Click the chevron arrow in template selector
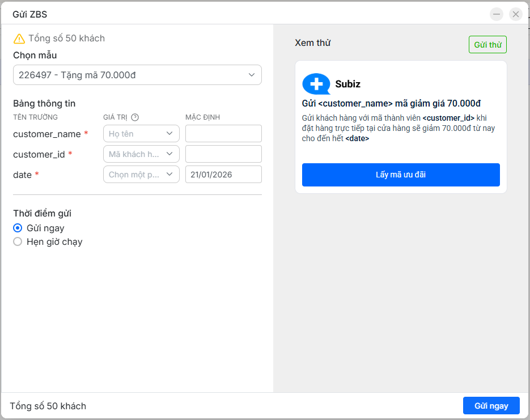 pyautogui.click(x=252, y=75)
